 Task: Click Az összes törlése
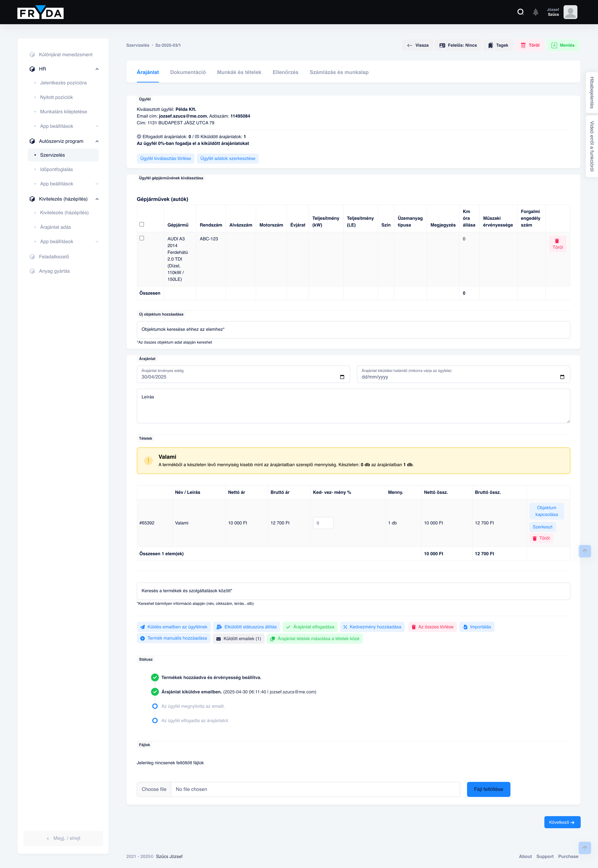pyautogui.click(x=432, y=627)
